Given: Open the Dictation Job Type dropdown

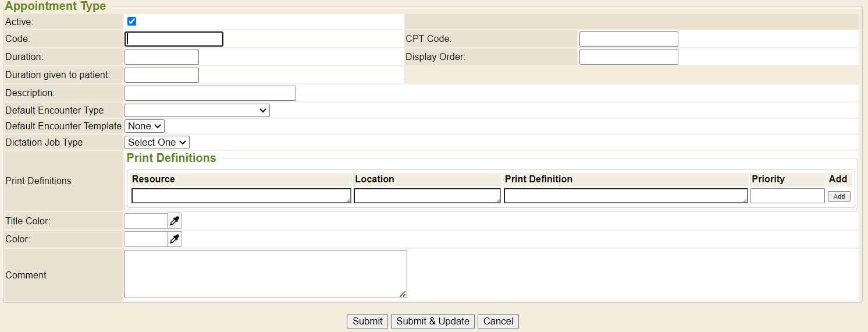Looking at the screenshot, I should (157, 142).
